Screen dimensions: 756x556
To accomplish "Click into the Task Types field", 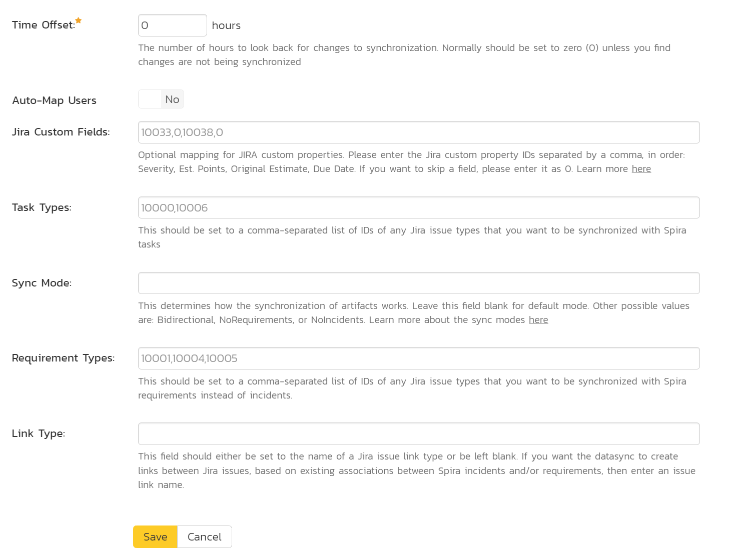I will pyautogui.click(x=419, y=207).
